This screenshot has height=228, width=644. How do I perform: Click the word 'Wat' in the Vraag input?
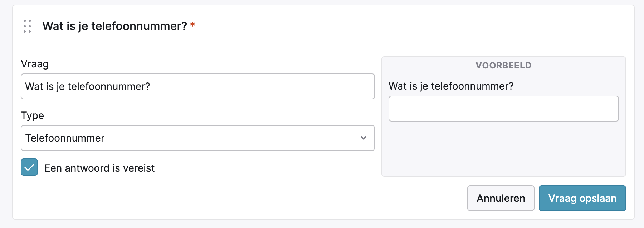coord(34,86)
